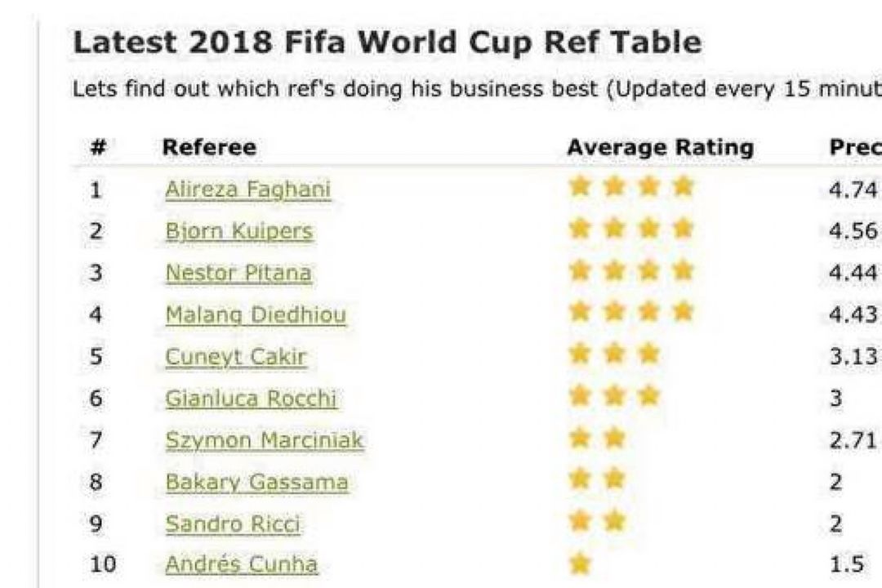Click first star in Bjorn Kuipers row

(x=580, y=229)
